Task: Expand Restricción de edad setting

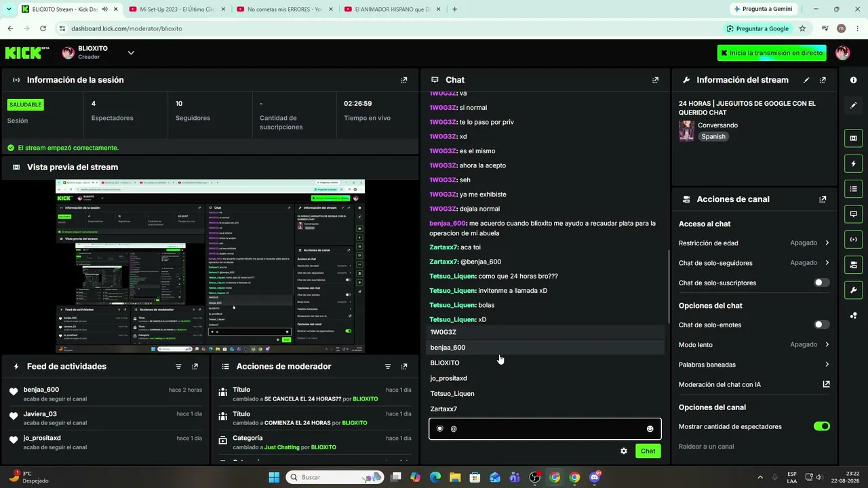Action: pos(754,243)
